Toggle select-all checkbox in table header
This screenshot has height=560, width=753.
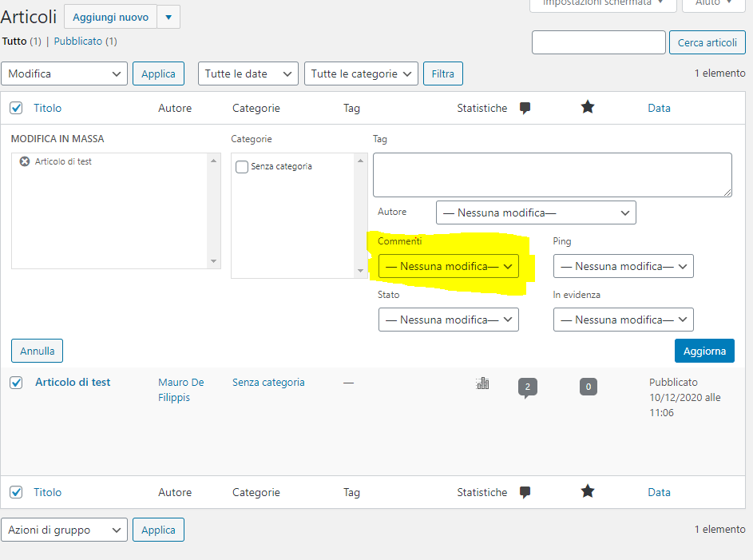pos(16,108)
